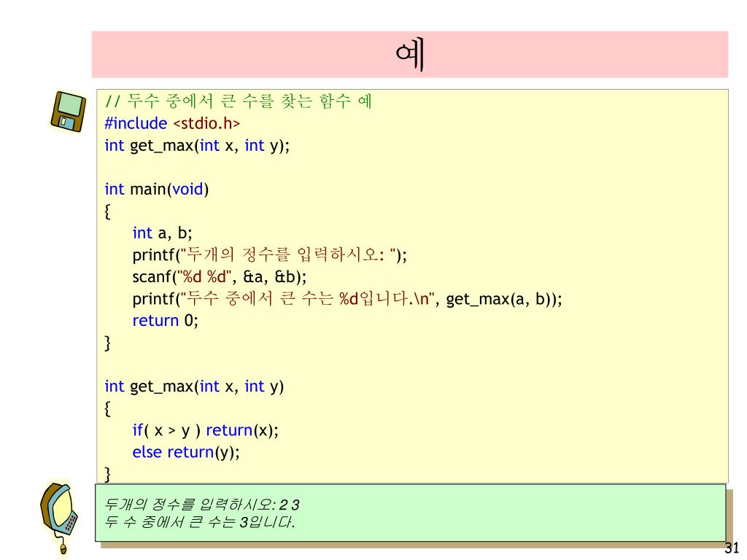Click the output line '두개의 정수를 입력하시오: 2 3'

pos(201,505)
